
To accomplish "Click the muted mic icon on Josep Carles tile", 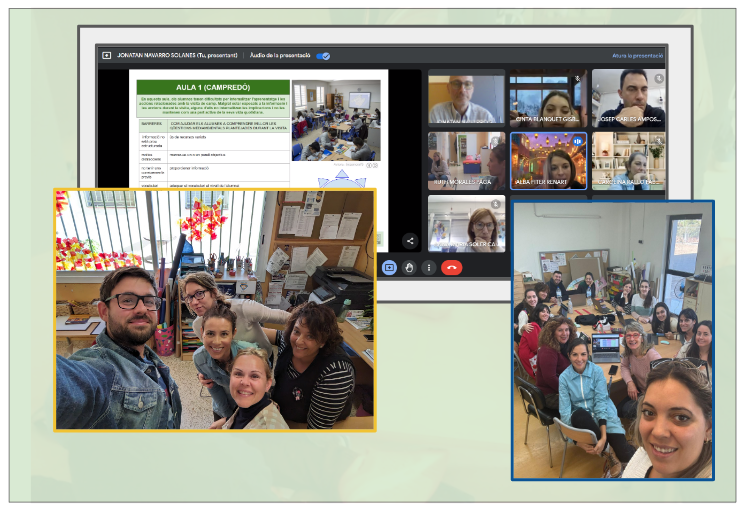I will (x=658, y=77).
